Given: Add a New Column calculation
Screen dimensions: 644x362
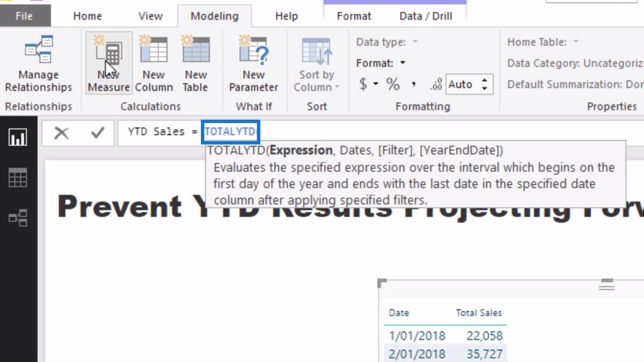Looking at the screenshot, I should coord(154,63).
